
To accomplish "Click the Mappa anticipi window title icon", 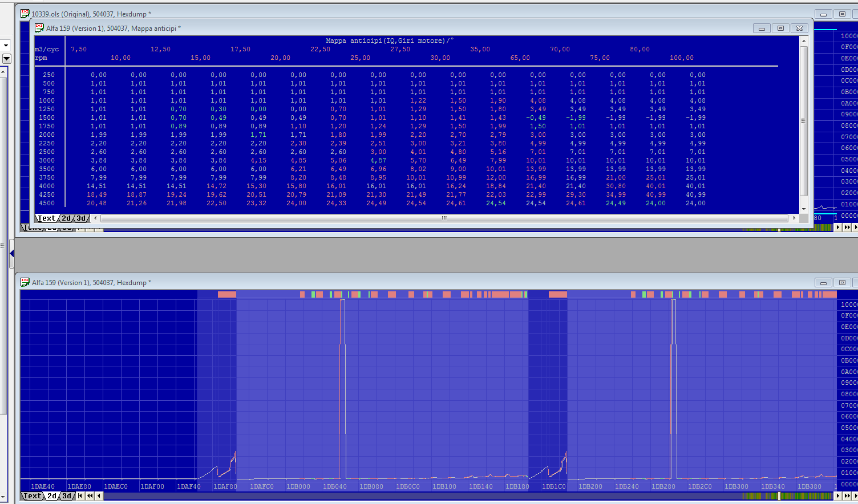I will coord(39,28).
